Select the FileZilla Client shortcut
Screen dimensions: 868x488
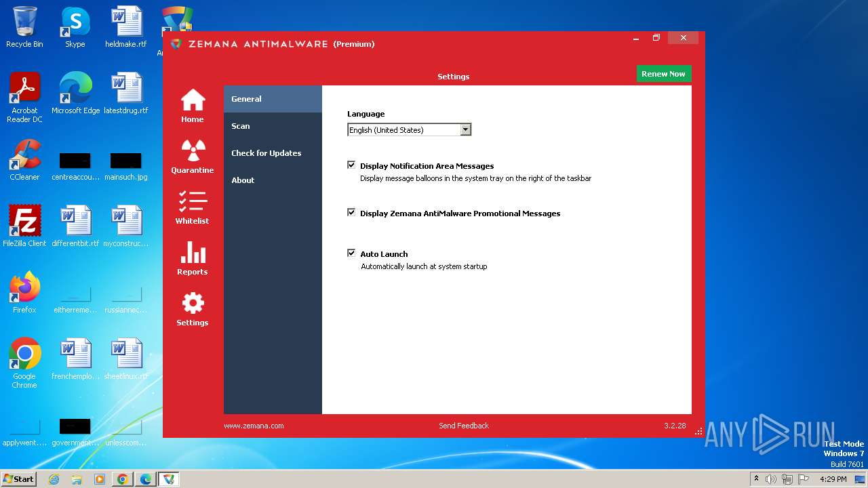tap(24, 226)
